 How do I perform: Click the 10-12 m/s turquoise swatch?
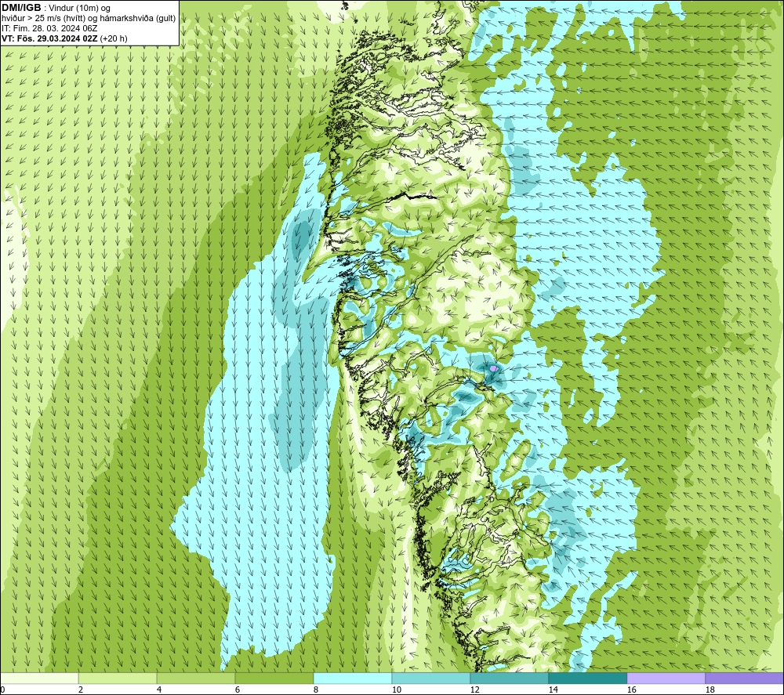point(431,678)
